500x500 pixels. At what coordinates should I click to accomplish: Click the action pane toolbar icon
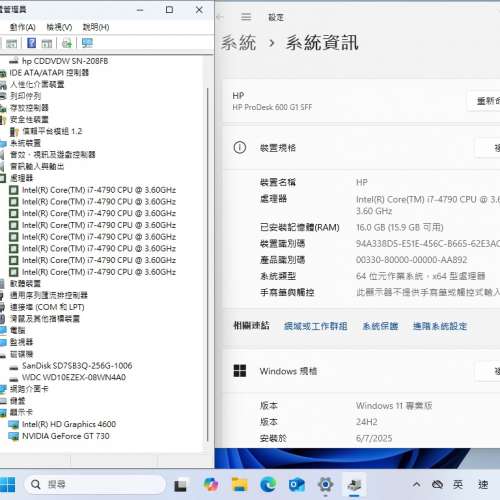click(x=47, y=43)
